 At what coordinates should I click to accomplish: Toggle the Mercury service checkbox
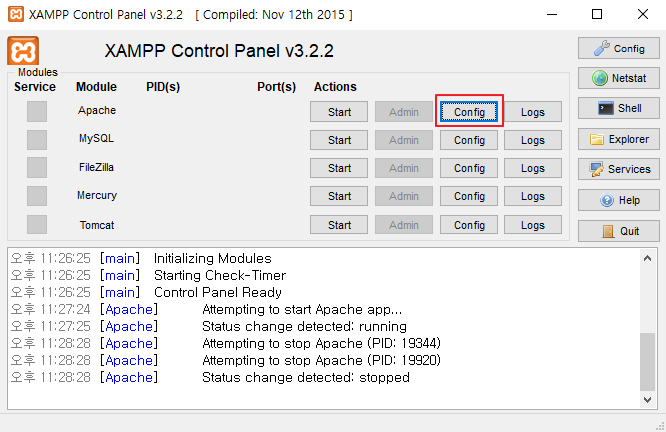(x=37, y=196)
